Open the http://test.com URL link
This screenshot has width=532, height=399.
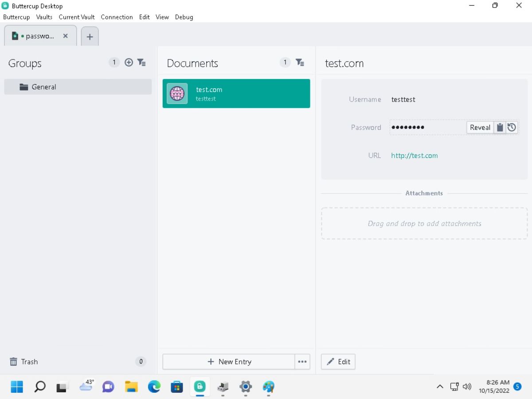[415, 156]
